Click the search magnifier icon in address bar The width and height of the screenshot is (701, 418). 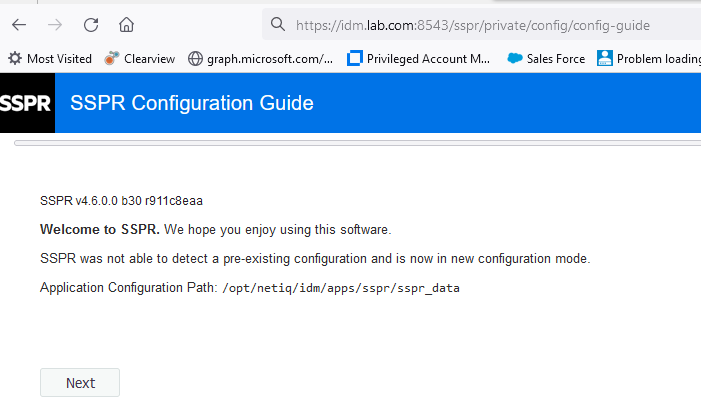coord(278,25)
